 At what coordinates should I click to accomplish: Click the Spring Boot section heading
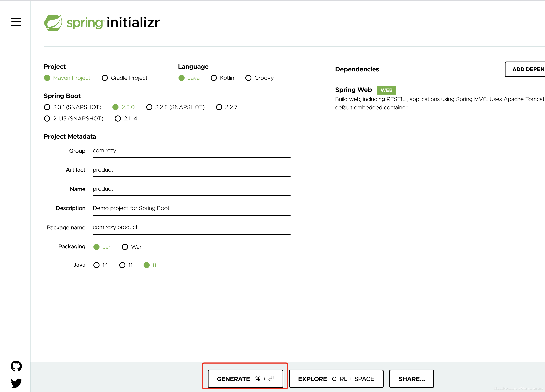click(x=62, y=96)
